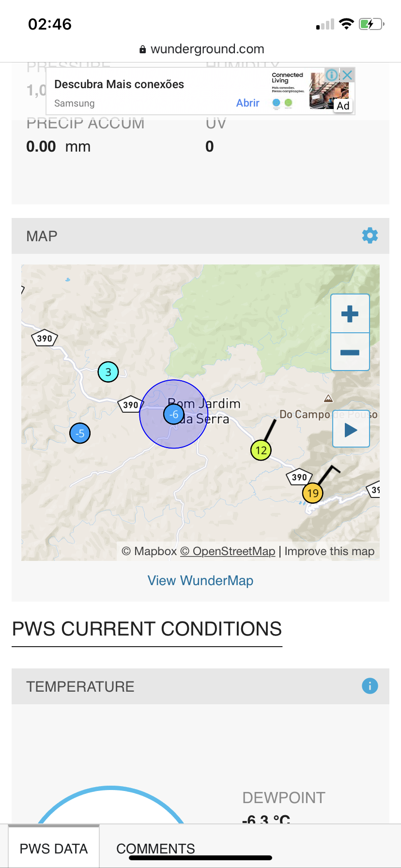The height and width of the screenshot is (868, 401).
Task: Zoom out the map with minus button
Action: point(350,352)
